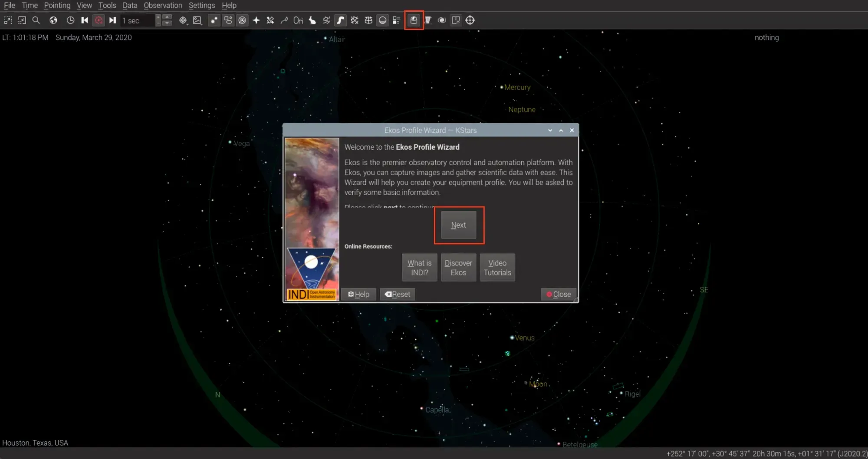Image resolution: width=868 pixels, height=459 pixels.
Task: Toggle opaque ground icon
Action: 383,20
